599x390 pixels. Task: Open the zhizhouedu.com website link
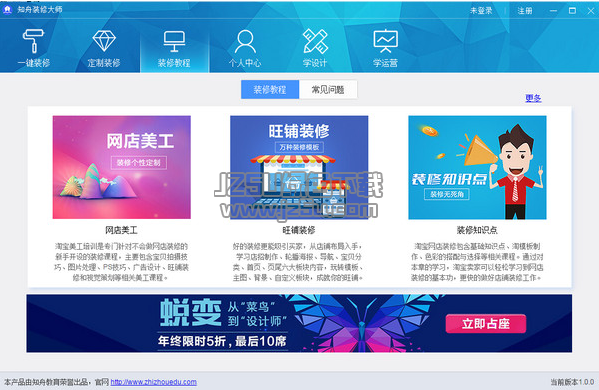coord(154,382)
